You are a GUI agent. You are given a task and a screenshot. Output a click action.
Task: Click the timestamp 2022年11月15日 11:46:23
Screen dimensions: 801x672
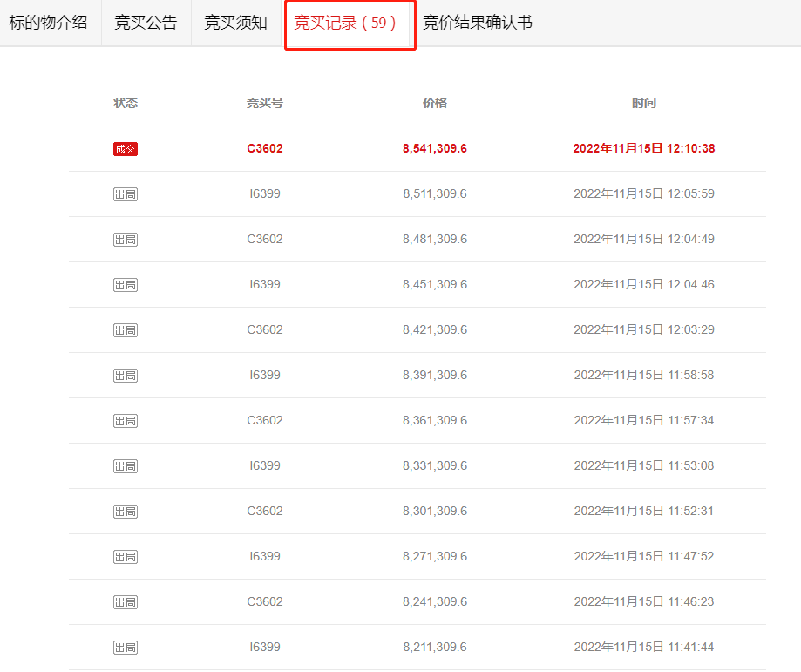pyautogui.click(x=643, y=601)
